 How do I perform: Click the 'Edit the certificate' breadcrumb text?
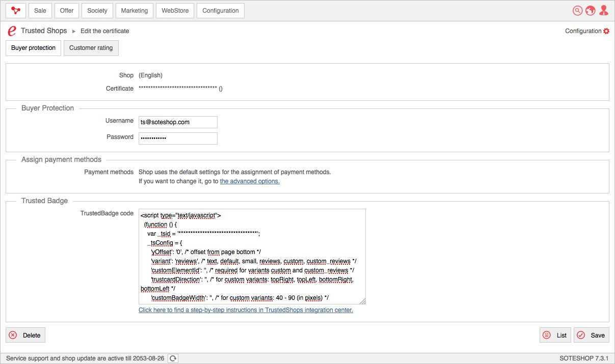click(x=105, y=31)
